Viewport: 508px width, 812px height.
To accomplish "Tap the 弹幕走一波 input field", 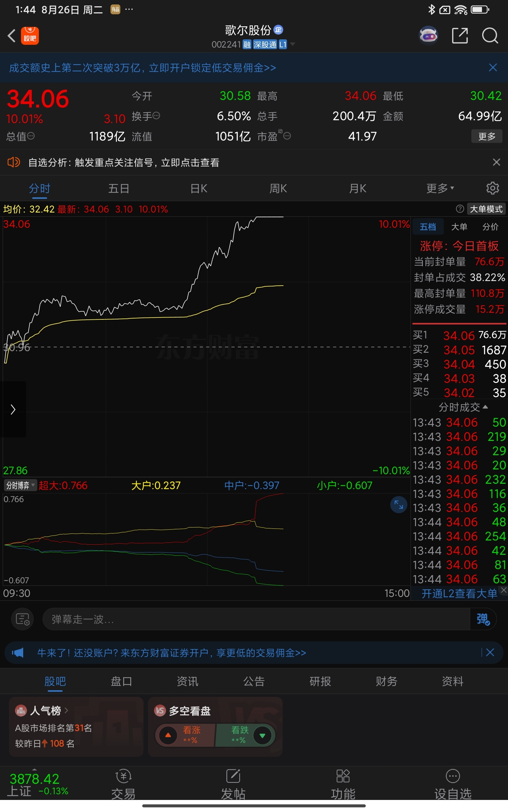I will pos(256,619).
